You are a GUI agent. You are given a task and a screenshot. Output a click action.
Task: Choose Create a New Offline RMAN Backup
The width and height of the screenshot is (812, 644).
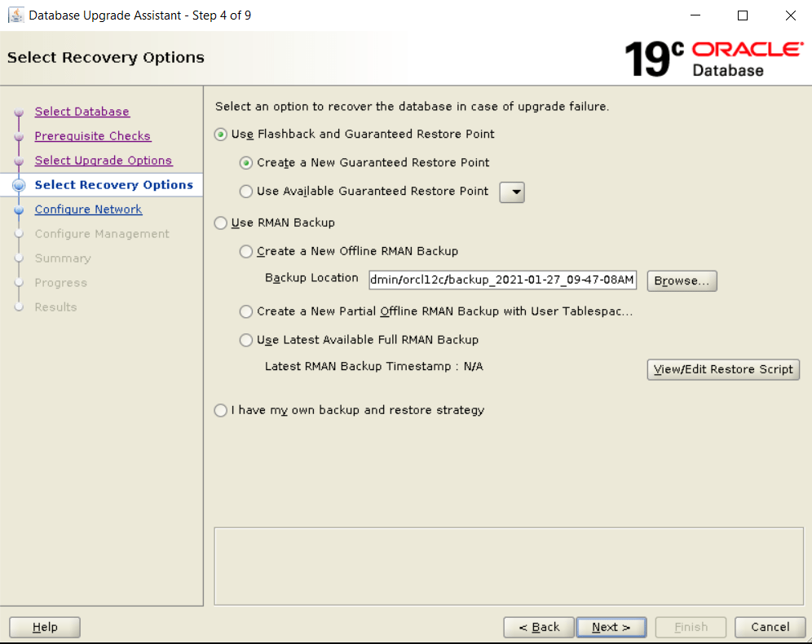(x=246, y=252)
